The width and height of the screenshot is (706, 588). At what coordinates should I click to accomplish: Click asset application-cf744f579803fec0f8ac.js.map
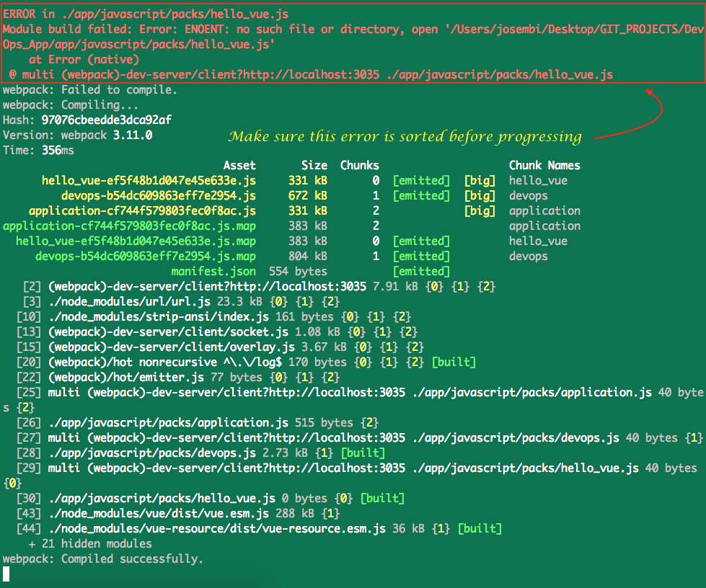pos(129,226)
